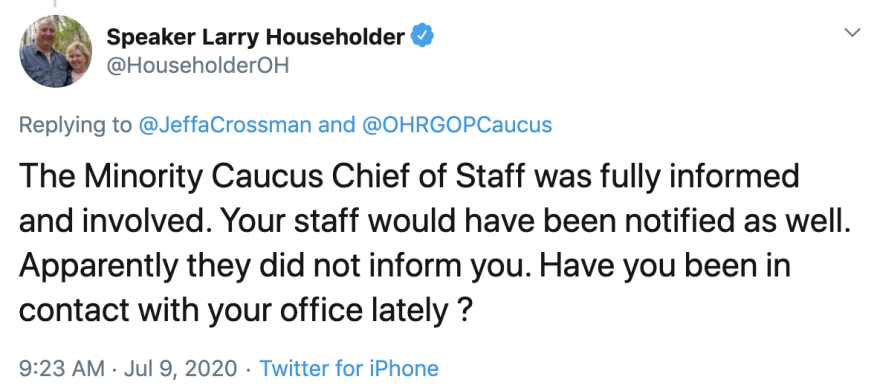This screenshot has height=391, width=880.
Task: Open the Twitter for iPhone source link
Action: coord(349,369)
